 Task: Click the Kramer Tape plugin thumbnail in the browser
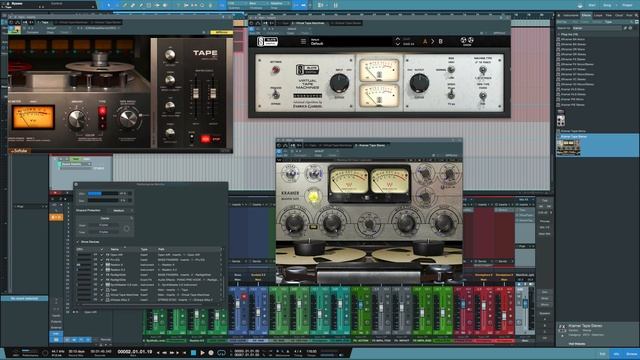pos(568,148)
